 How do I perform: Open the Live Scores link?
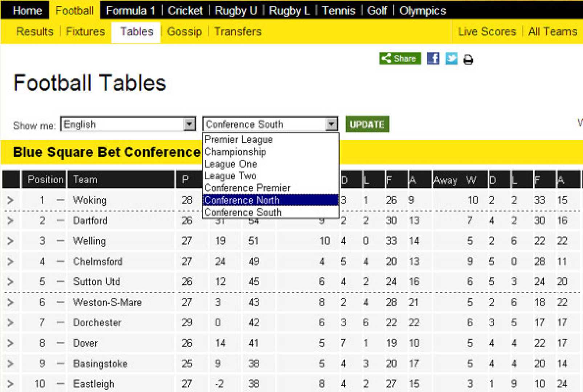pyautogui.click(x=487, y=32)
